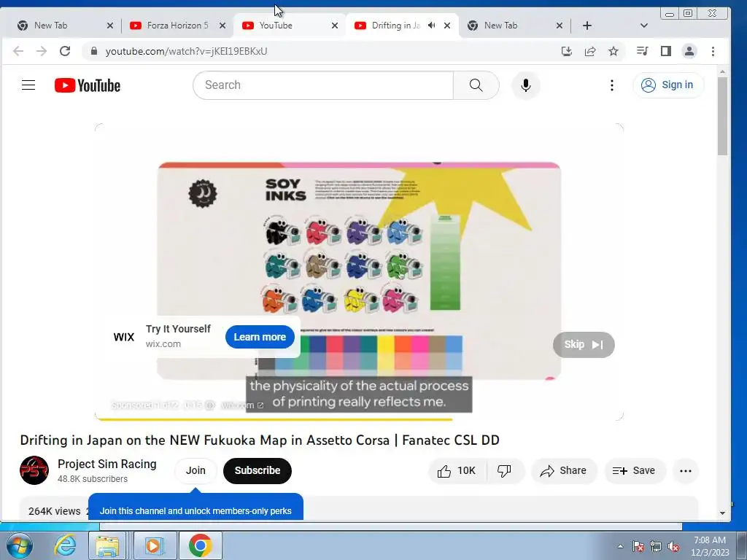Open the muted volume tray icon
Viewport: 747px width, 560px height.
point(673,547)
